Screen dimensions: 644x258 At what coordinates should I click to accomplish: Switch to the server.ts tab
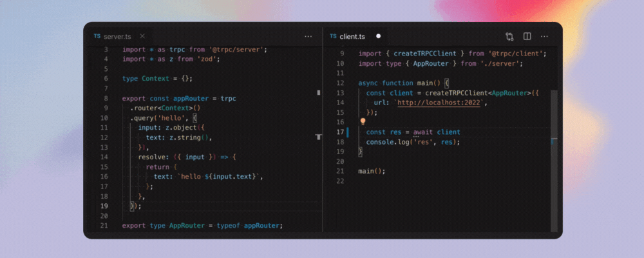point(117,36)
